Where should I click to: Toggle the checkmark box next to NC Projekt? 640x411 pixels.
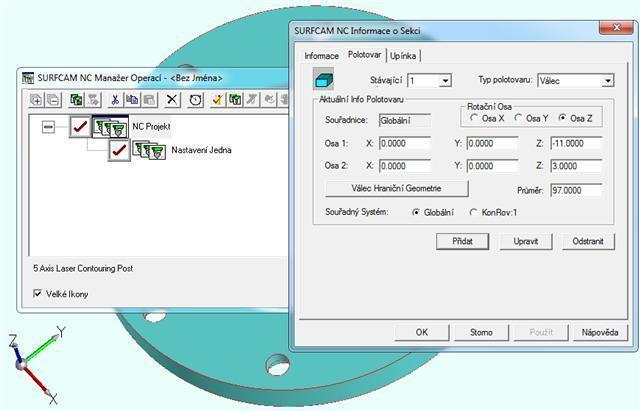pyautogui.click(x=80, y=127)
